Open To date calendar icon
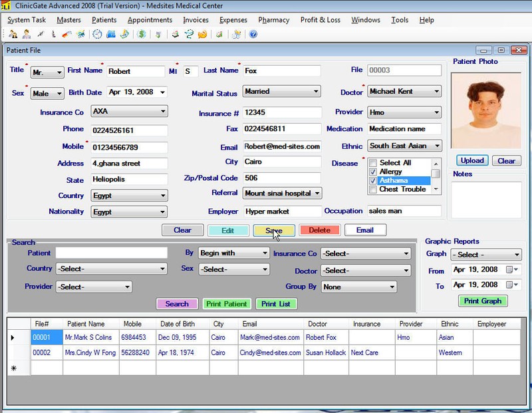Screen dimensions: 532x413 click(x=511, y=285)
